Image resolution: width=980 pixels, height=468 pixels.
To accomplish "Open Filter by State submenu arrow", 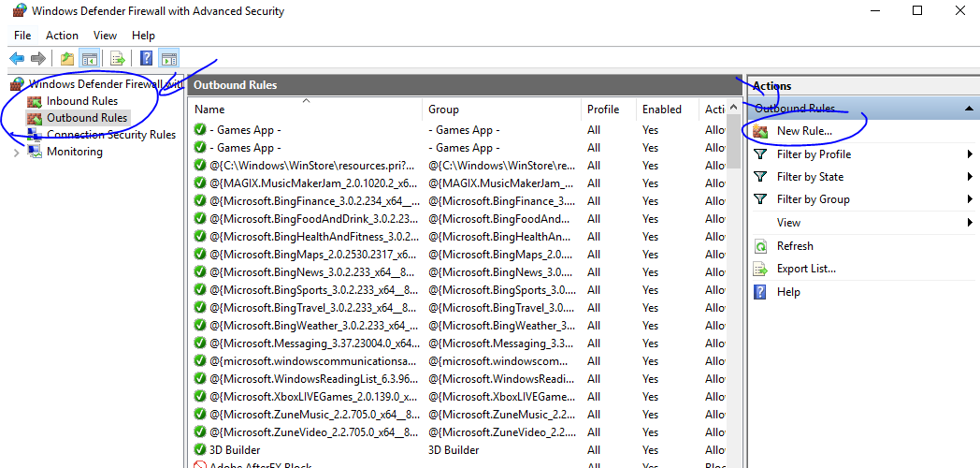I will click(x=970, y=177).
